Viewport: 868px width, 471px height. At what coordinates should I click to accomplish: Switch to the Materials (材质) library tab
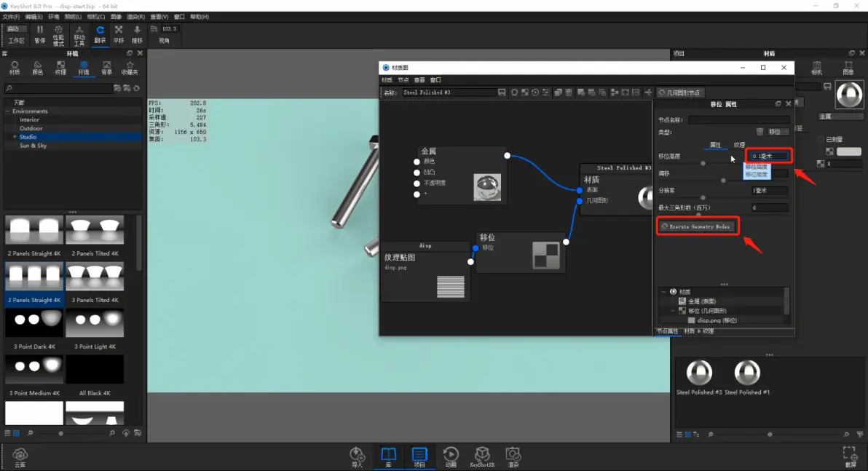click(15, 68)
